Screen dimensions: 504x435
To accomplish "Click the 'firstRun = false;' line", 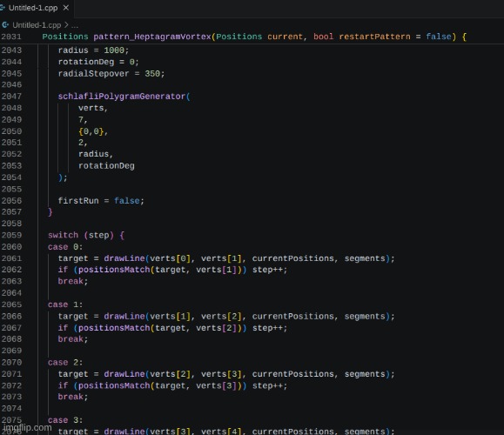I will (x=101, y=201).
